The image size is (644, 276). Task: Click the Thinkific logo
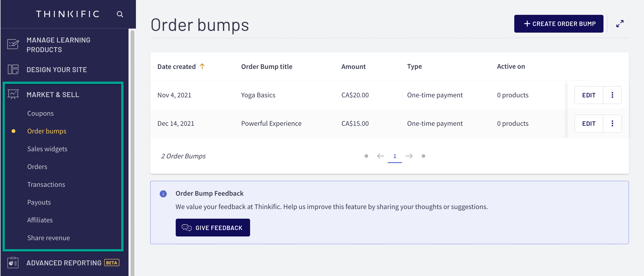(x=68, y=14)
